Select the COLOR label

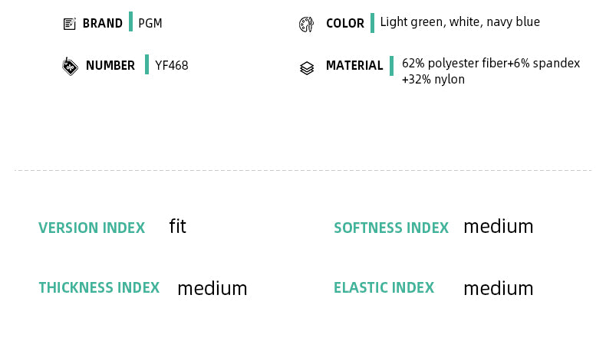(345, 24)
